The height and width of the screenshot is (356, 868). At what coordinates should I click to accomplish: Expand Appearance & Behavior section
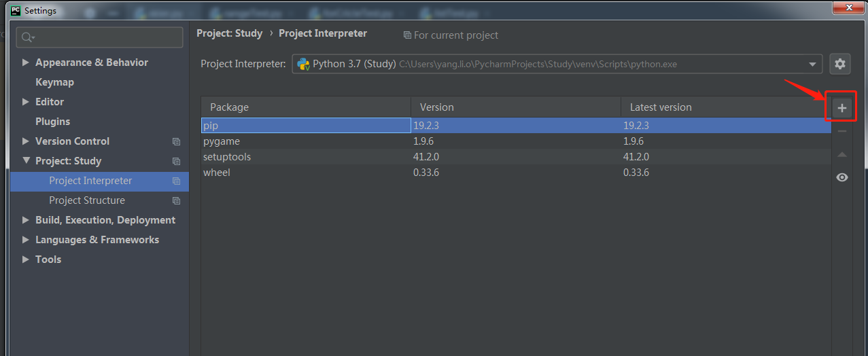(26, 62)
